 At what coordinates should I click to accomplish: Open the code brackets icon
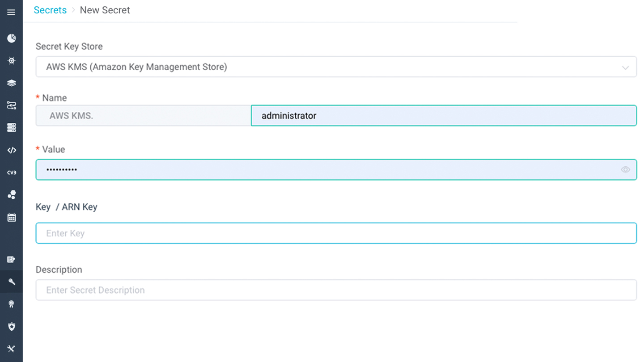coord(11,150)
